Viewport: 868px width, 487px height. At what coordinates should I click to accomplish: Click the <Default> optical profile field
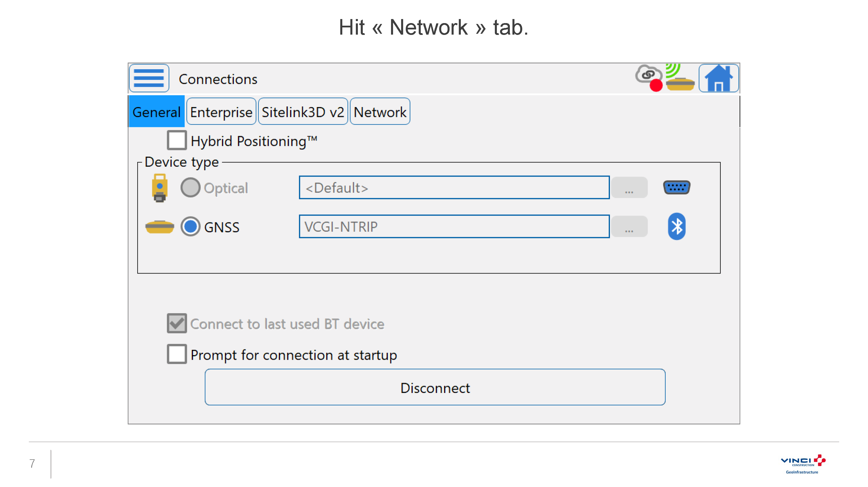pos(454,188)
